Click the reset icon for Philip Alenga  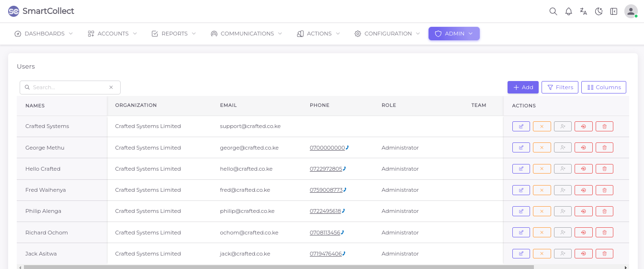point(583,211)
